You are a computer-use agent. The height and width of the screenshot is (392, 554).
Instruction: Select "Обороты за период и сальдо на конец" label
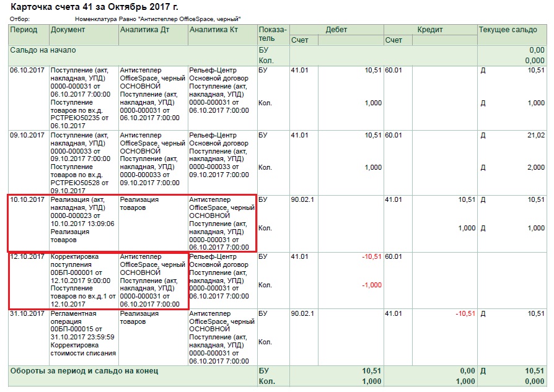tap(84, 371)
